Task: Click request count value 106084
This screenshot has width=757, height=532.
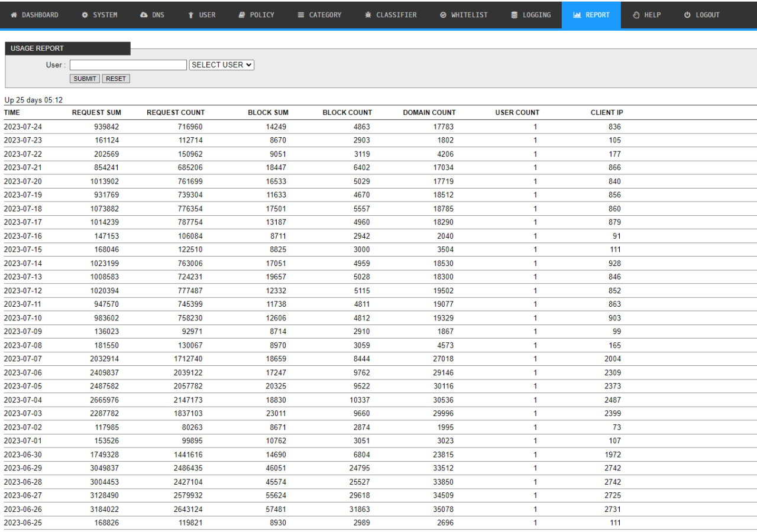Action: 190,236
